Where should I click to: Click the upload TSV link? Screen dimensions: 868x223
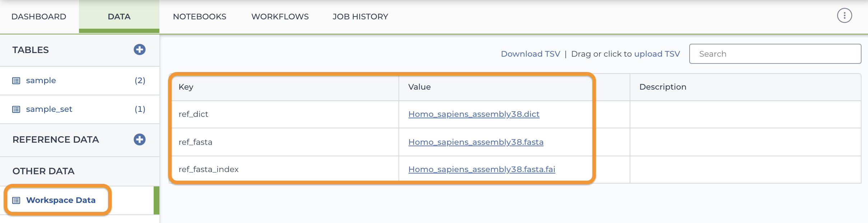coord(657,54)
